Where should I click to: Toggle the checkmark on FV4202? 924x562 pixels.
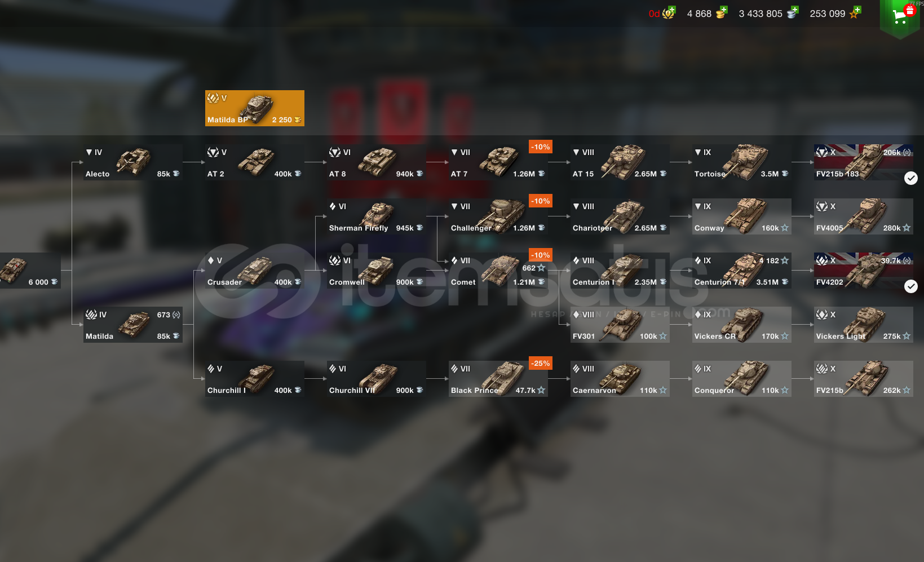coord(911,286)
